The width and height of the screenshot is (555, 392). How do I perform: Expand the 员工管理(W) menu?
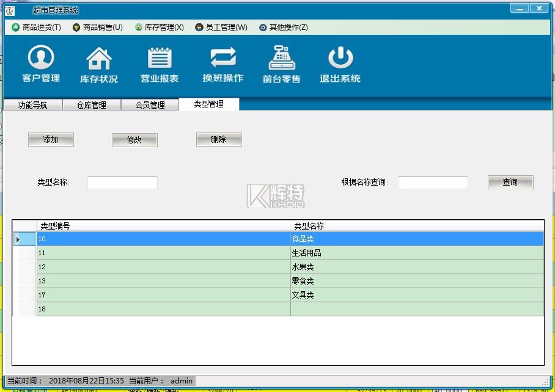pyautogui.click(x=221, y=27)
